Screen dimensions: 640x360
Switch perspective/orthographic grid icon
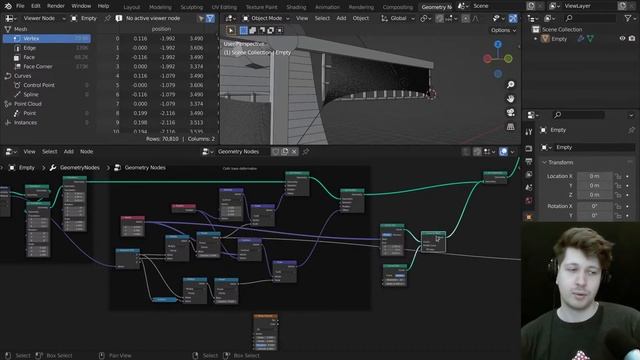[510, 127]
